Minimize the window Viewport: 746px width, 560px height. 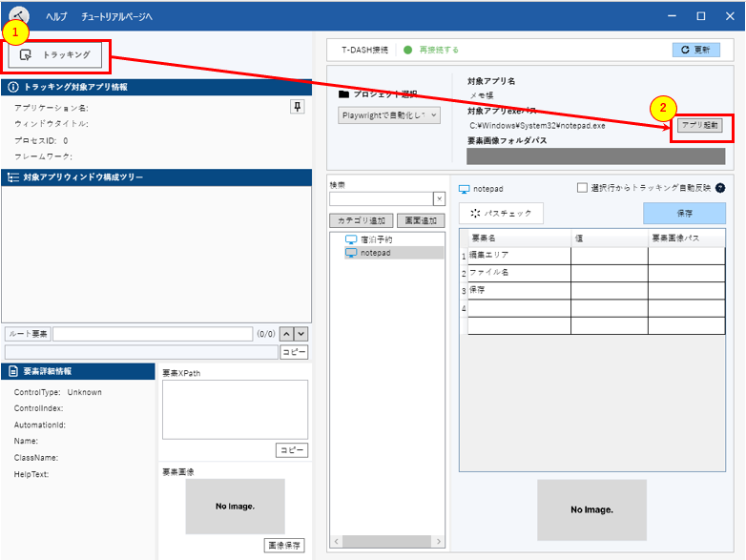coord(672,16)
